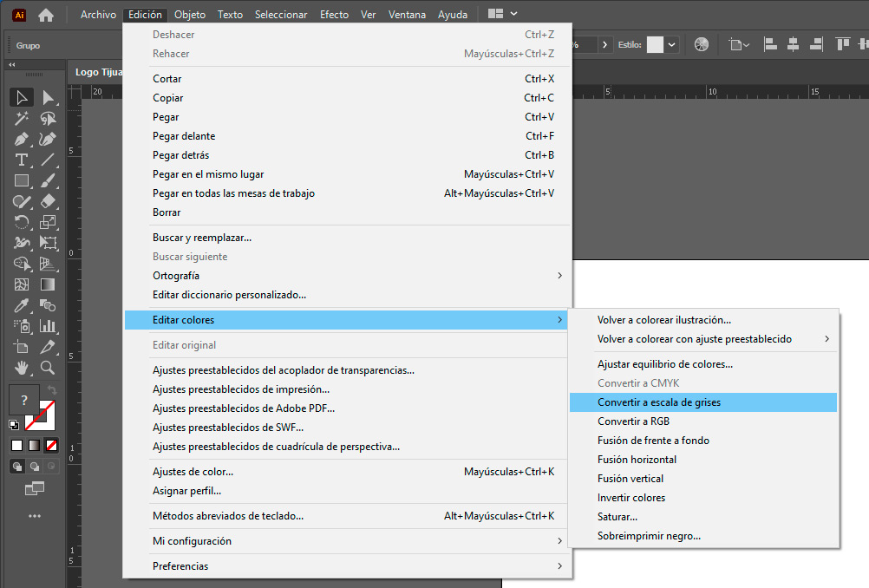Select the Eraser tool
This screenshot has height=588, width=869.
click(x=48, y=202)
